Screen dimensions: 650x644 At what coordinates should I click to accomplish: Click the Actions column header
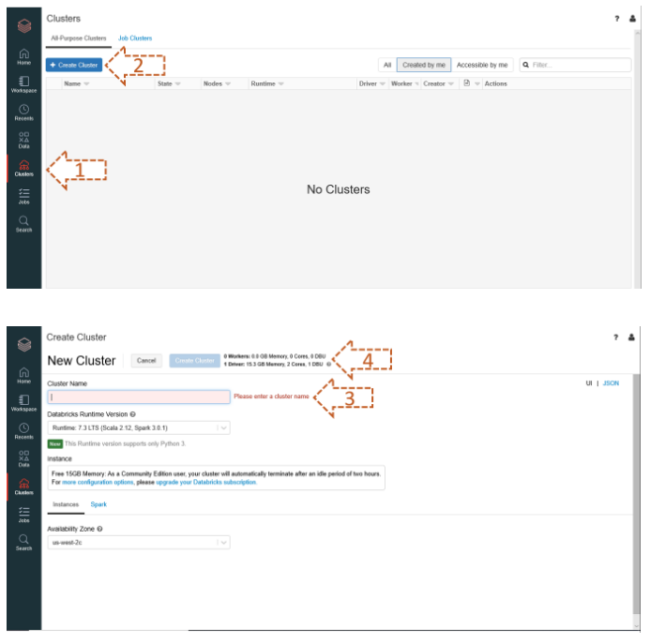point(496,83)
